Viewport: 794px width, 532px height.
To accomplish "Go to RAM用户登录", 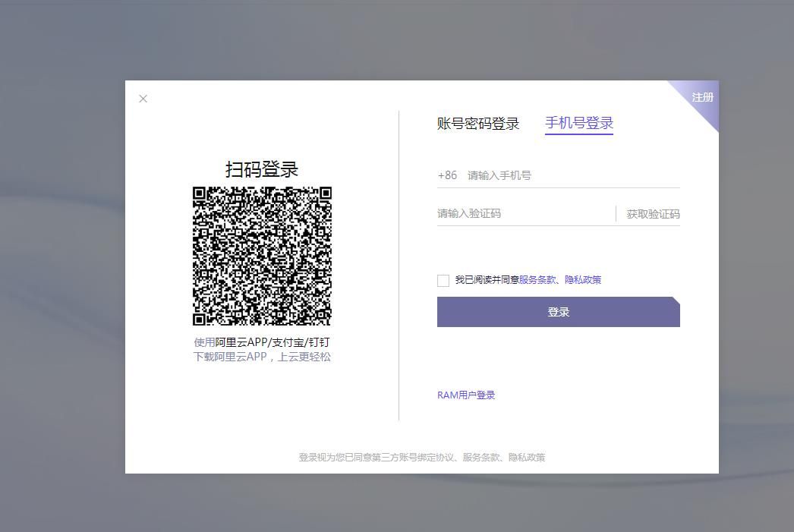I will 466,395.
